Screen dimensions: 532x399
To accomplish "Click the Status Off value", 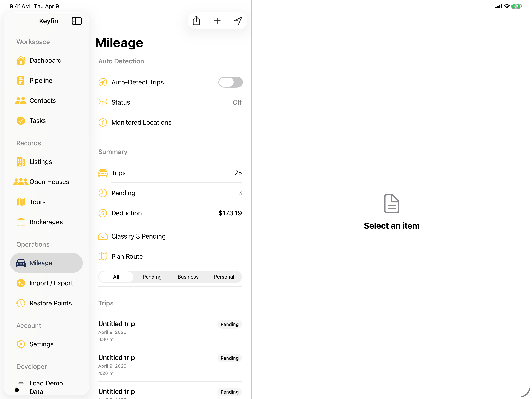I will click(x=237, y=102).
